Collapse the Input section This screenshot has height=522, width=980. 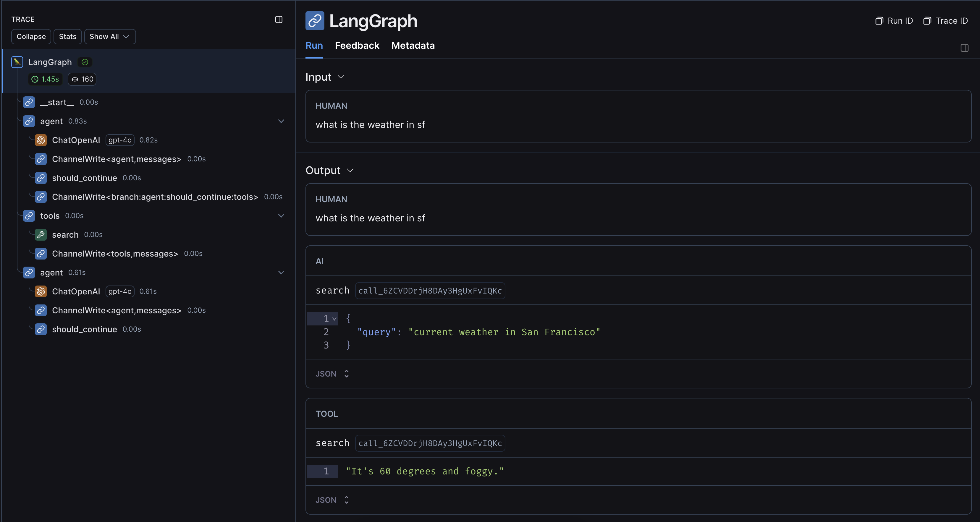(x=341, y=77)
